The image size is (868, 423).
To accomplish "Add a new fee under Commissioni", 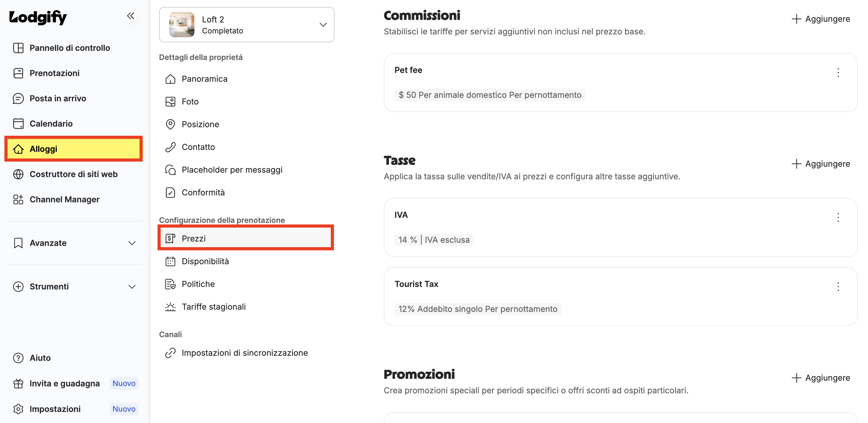I will [820, 19].
